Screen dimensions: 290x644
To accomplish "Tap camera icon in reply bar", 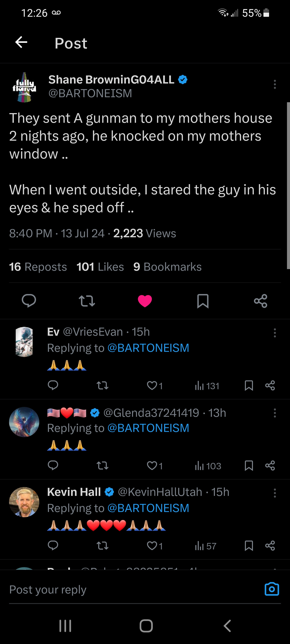I will [x=272, y=589].
